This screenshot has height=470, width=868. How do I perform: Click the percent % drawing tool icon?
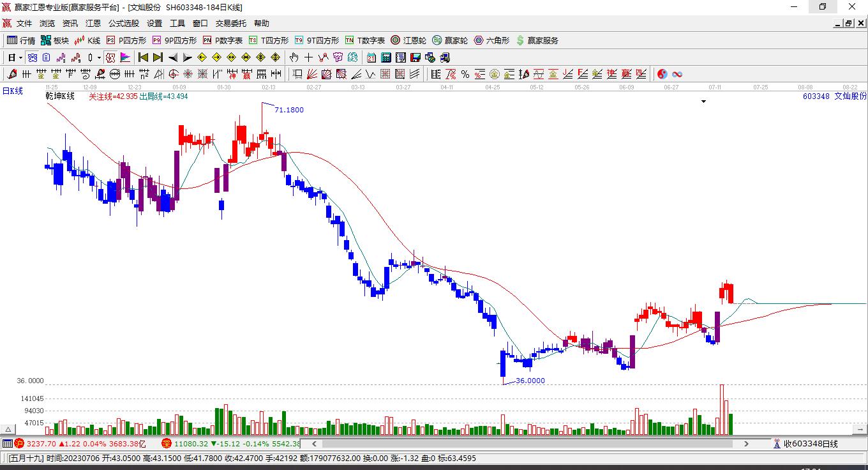465,74
